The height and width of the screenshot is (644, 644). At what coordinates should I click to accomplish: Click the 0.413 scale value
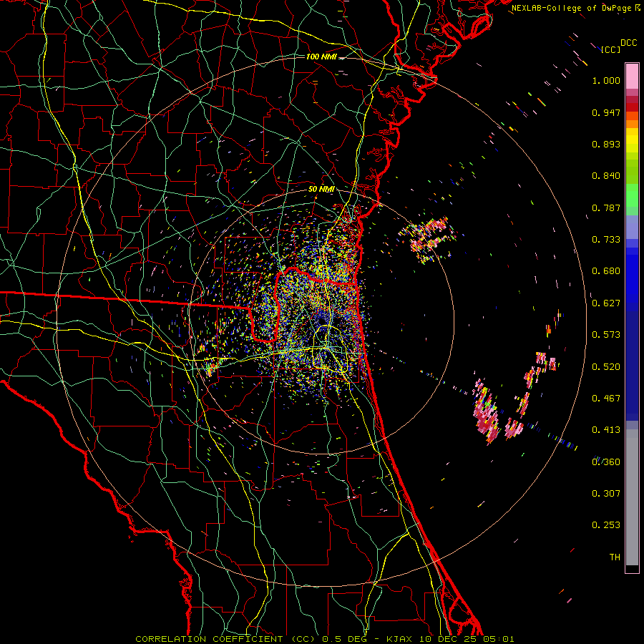(x=606, y=430)
